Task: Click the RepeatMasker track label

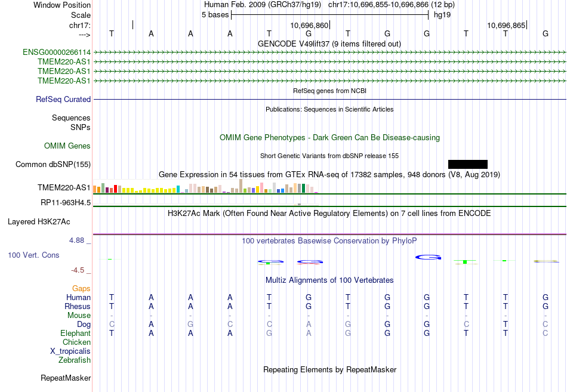Action: (x=66, y=378)
